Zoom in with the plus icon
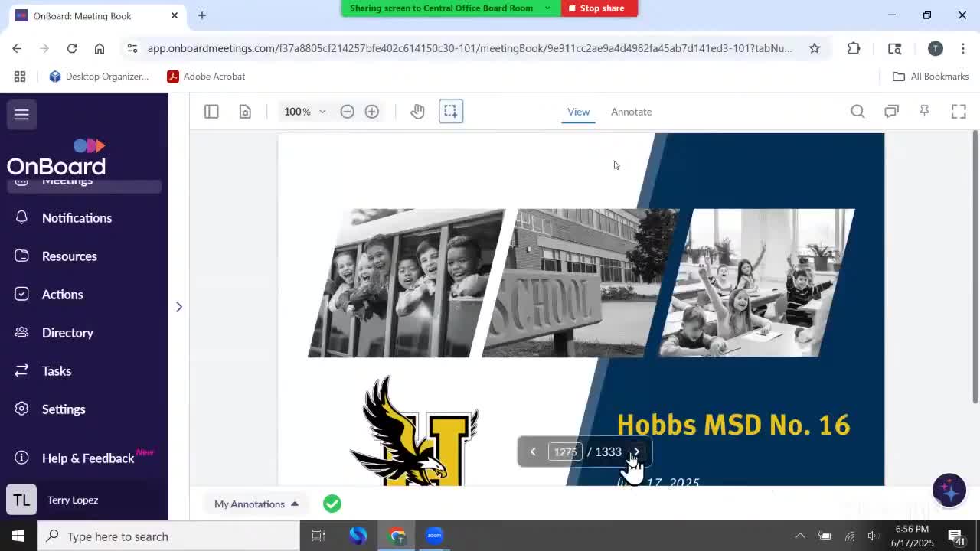The width and height of the screenshot is (980, 551). click(x=371, y=112)
